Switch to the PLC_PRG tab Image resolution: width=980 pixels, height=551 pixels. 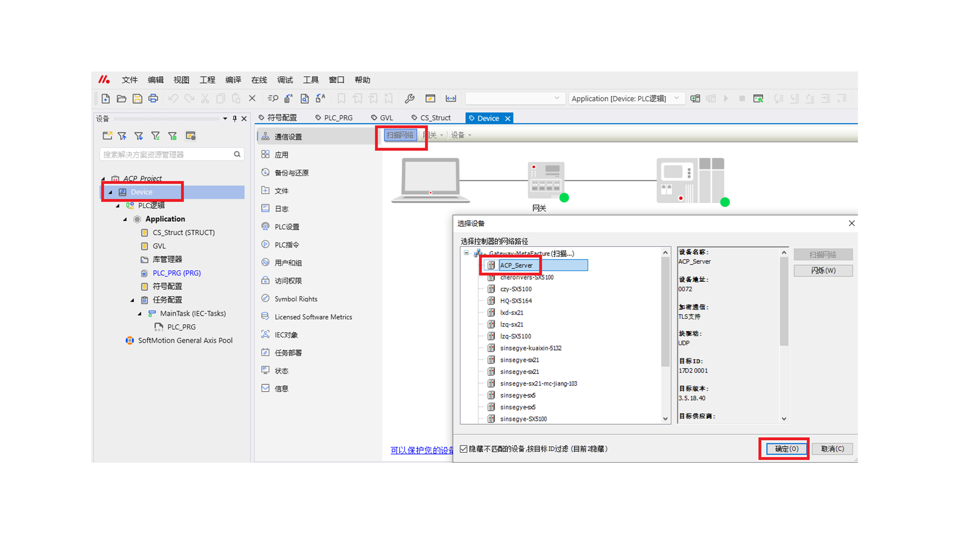[x=337, y=118]
